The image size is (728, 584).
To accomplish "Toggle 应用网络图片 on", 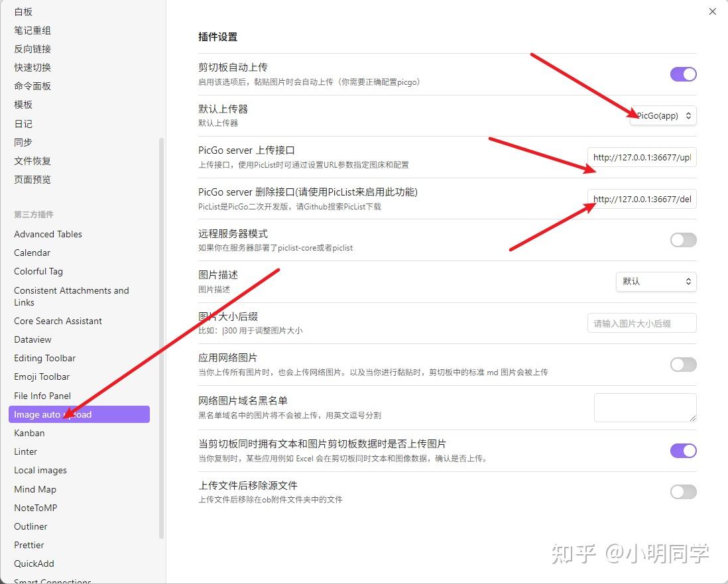I will click(x=683, y=365).
